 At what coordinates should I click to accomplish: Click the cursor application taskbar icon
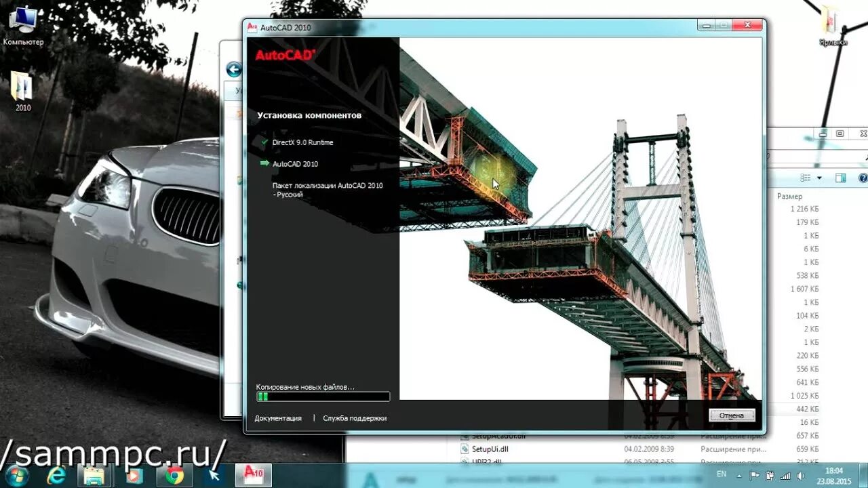214,476
